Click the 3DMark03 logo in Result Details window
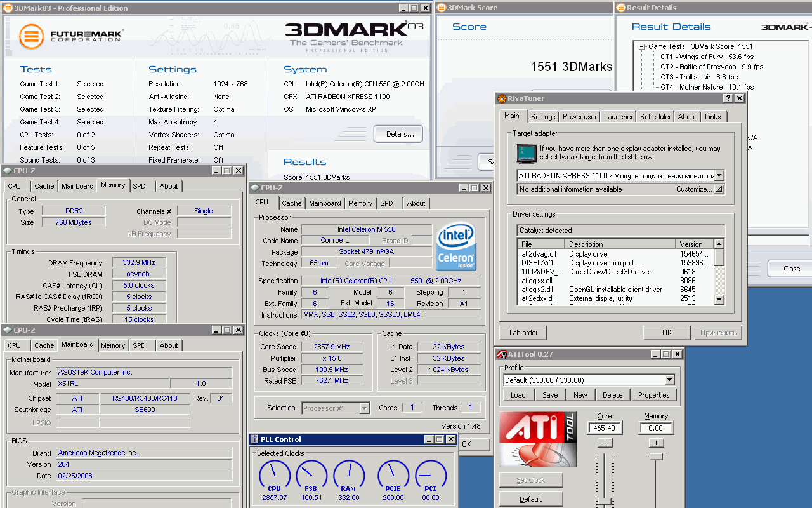 coord(787,27)
